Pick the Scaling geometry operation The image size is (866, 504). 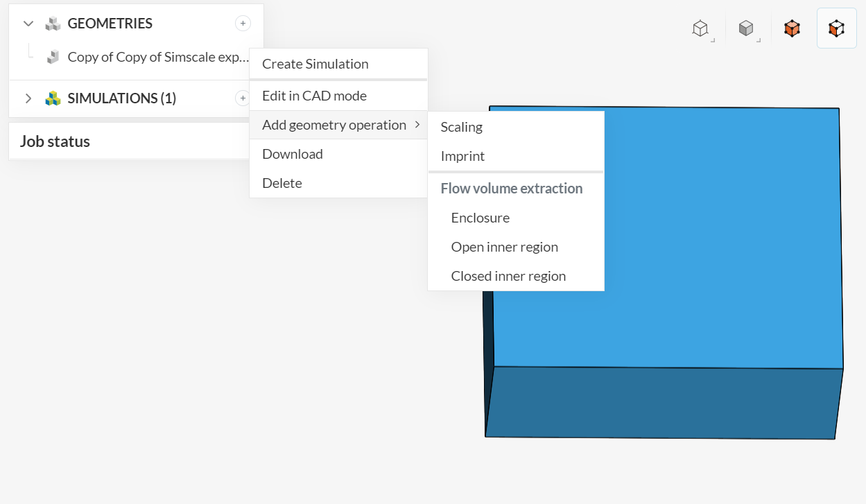click(x=462, y=127)
